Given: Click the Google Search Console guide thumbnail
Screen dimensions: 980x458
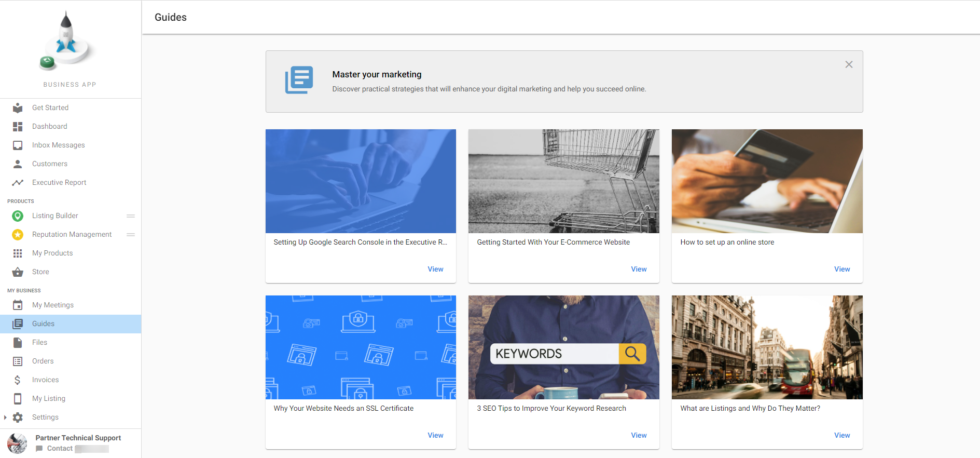Looking at the screenshot, I should coord(361,181).
